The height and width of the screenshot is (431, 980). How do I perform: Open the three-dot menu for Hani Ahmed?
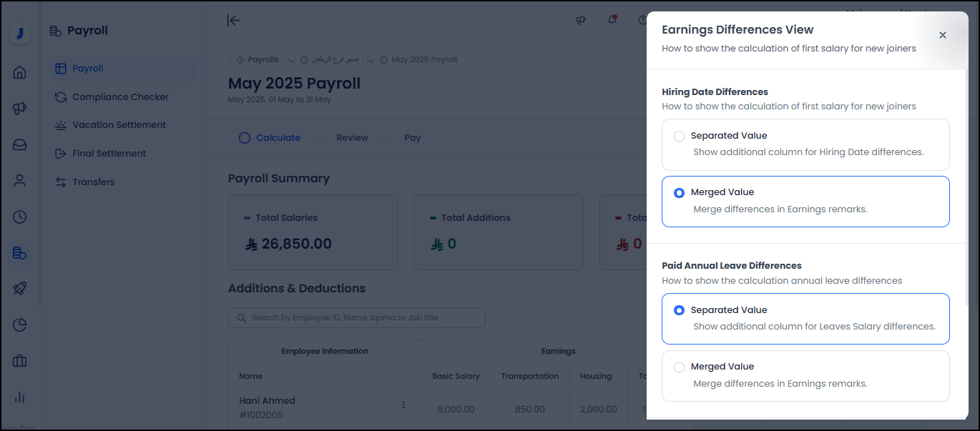(x=403, y=405)
